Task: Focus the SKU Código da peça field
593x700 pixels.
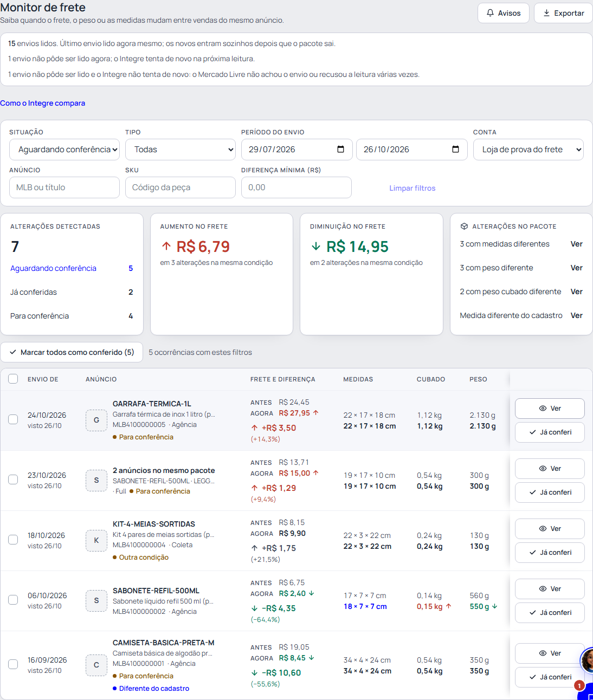Action: pos(181,187)
